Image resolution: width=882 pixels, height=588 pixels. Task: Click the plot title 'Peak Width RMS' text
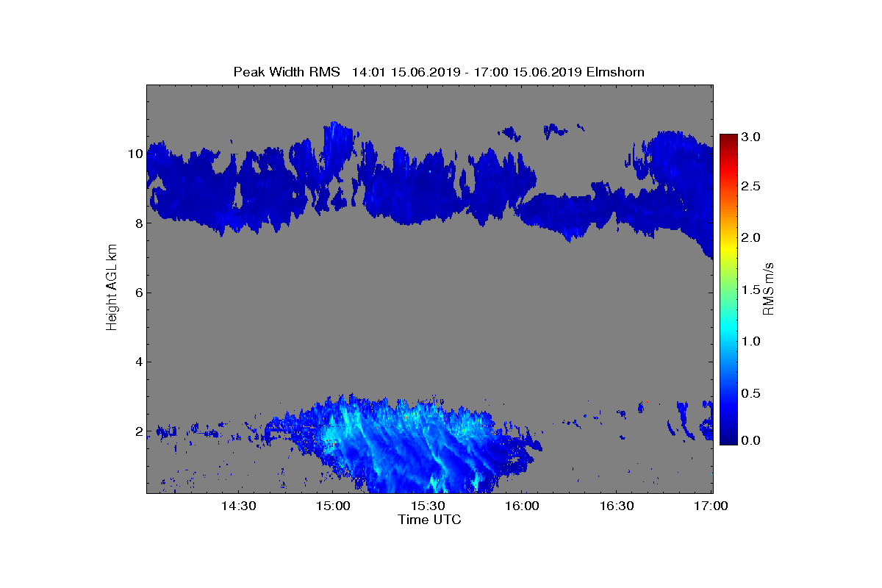287,71
